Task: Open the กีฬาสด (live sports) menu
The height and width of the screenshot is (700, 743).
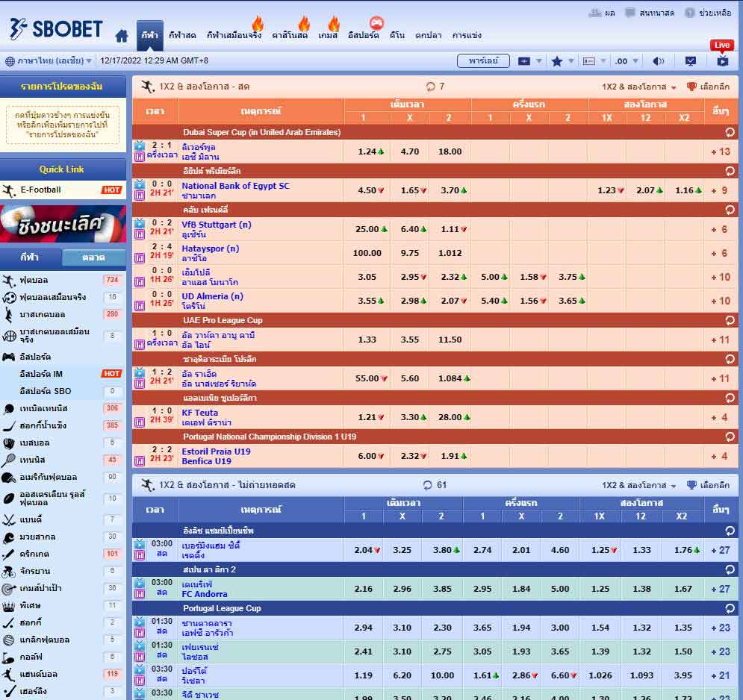Action: pos(182,35)
